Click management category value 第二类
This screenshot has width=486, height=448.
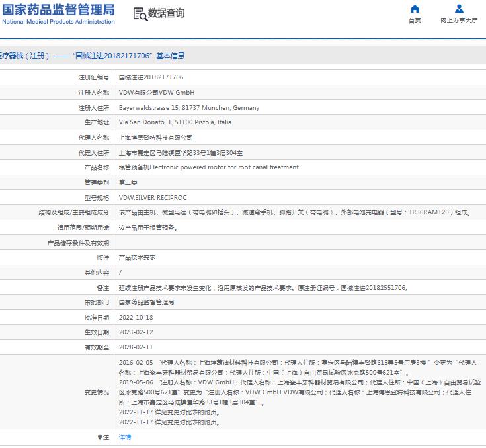(128, 183)
